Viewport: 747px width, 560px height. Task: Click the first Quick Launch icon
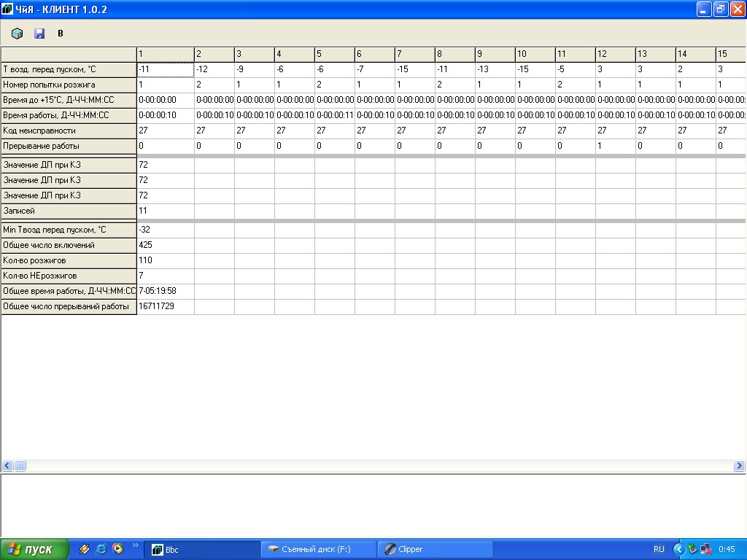[x=85, y=549]
